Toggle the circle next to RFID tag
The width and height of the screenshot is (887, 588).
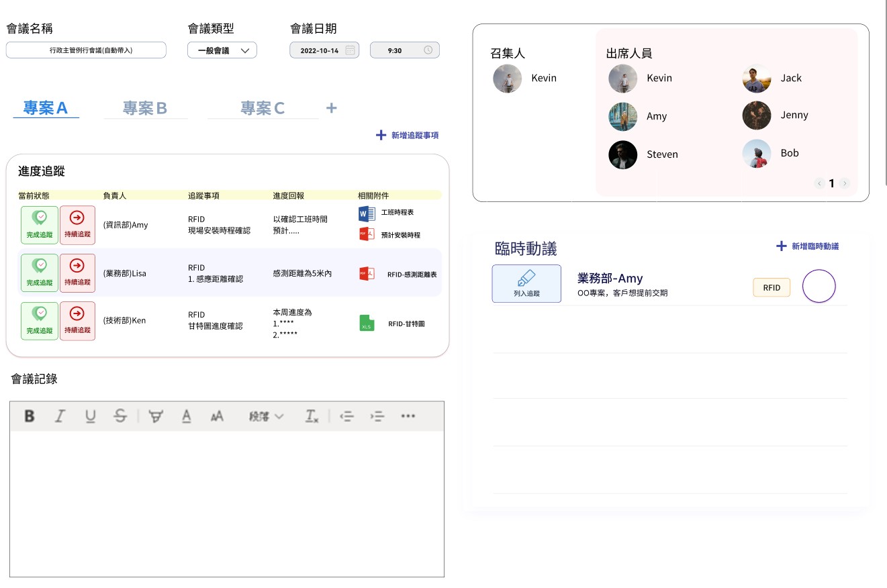[819, 287]
